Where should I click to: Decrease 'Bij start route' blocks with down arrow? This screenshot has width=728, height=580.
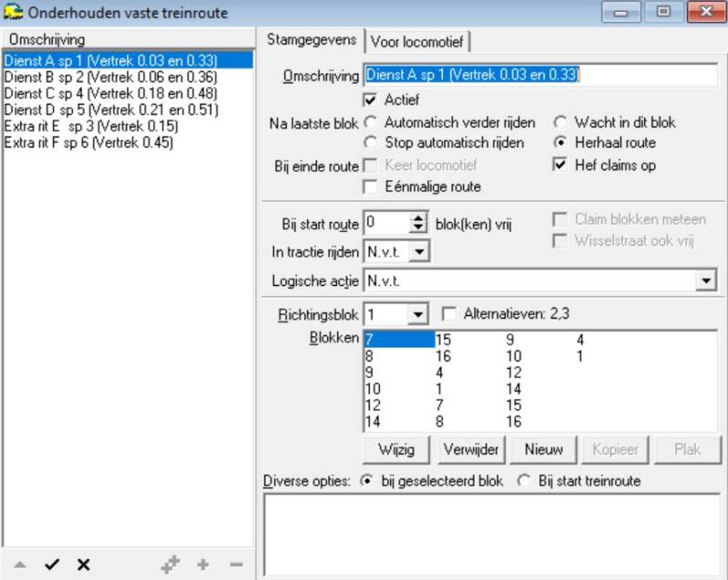(x=418, y=228)
